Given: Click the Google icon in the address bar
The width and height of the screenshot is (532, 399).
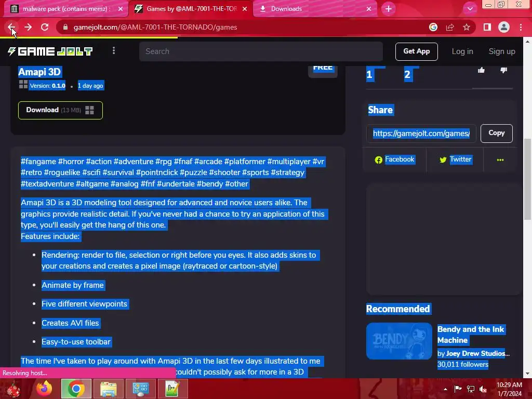Looking at the screenshot, I should (433, 27).
